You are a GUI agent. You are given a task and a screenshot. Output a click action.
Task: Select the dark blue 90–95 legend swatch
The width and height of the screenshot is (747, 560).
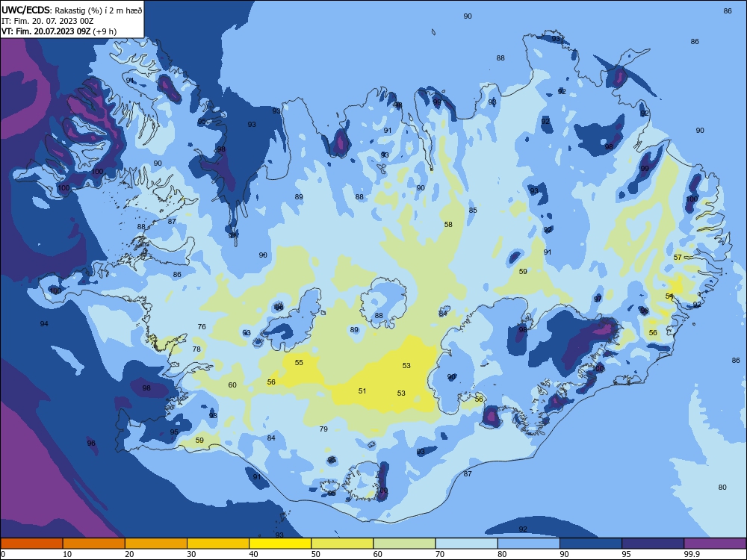(x=591, y=544)
